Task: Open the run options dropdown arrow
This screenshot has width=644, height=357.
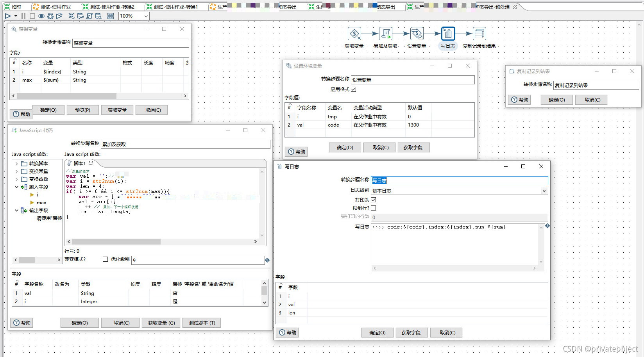Action: click(x=16, y=16)
